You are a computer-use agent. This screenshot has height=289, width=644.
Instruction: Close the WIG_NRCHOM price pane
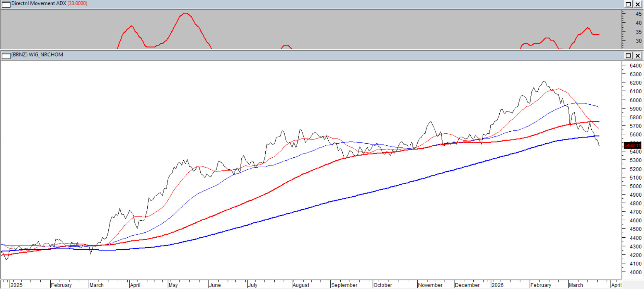click(x=638, y=55)
